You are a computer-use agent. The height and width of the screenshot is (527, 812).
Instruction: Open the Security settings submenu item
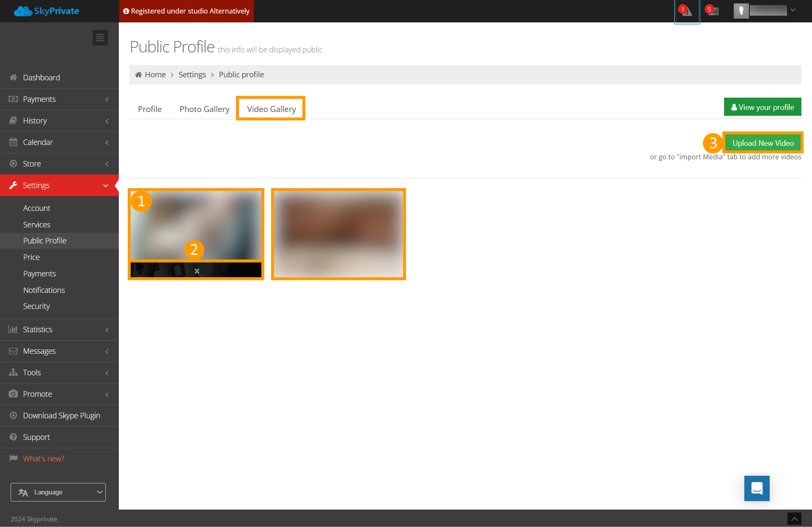coord(36,306)
